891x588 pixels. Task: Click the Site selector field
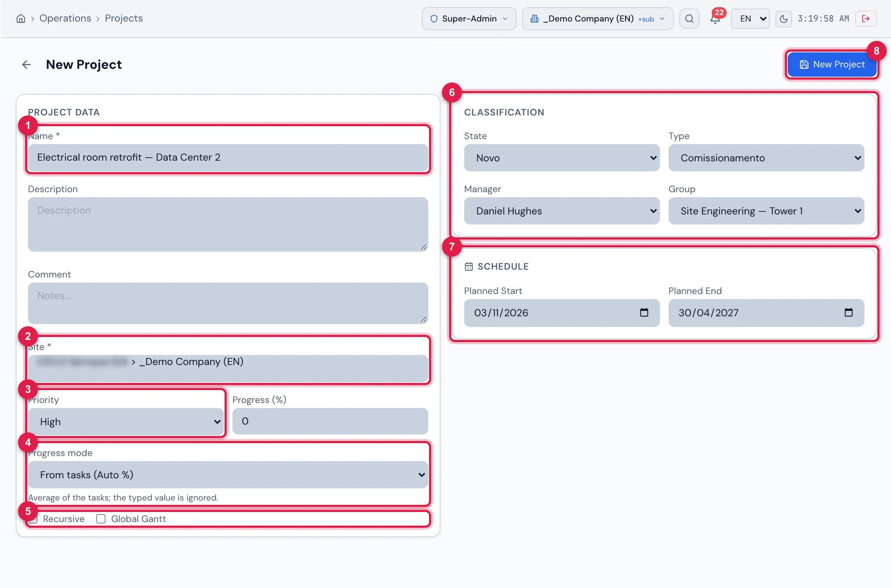click(x=228, y=369)
